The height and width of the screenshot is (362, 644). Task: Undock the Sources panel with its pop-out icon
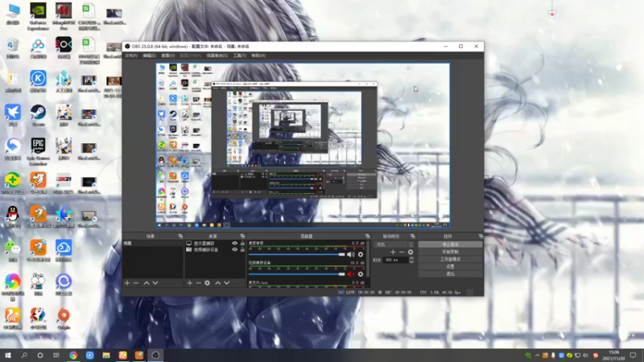(242, 237)
